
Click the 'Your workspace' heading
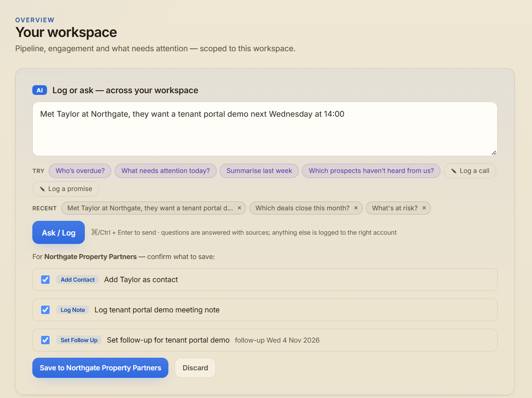coord(66,32)
